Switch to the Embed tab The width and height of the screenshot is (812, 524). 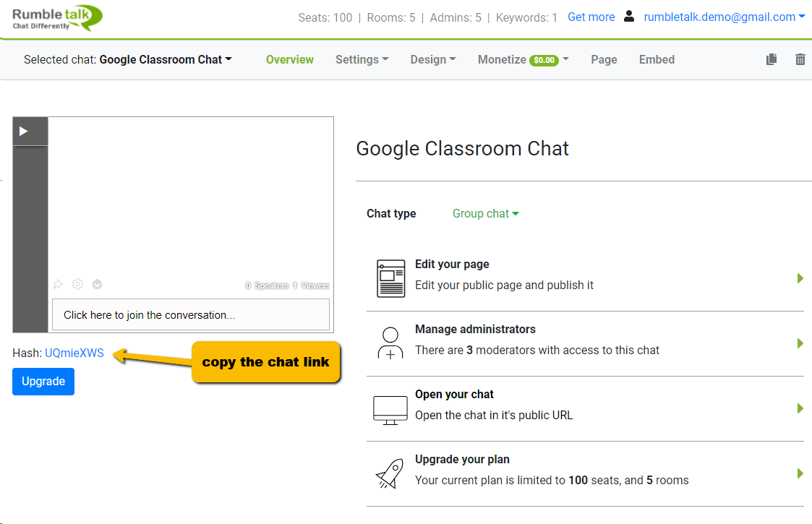point(657,59)
